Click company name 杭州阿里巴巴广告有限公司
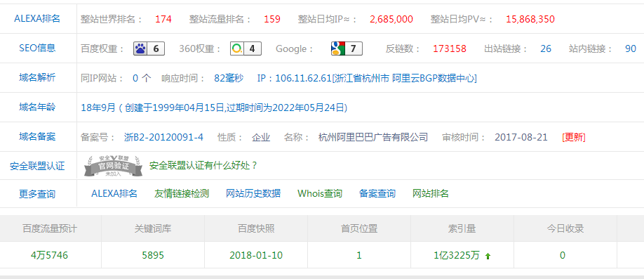Screen dimensions: 644x279 373,137
